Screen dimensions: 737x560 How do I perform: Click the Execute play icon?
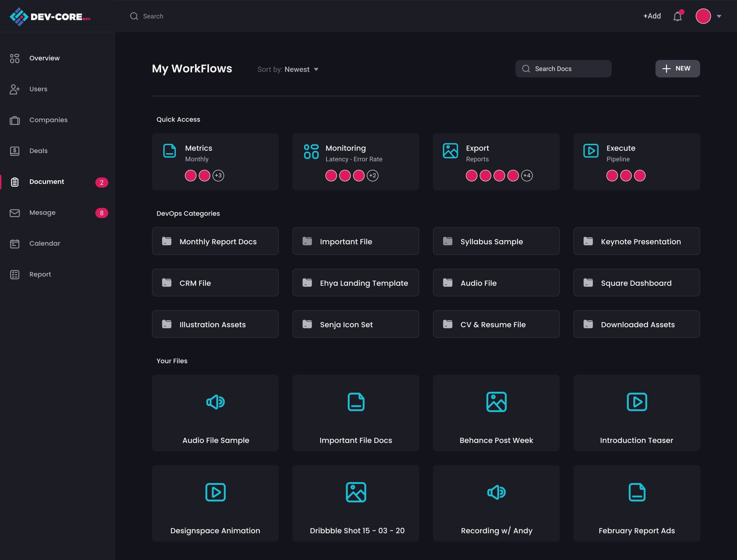590,151
